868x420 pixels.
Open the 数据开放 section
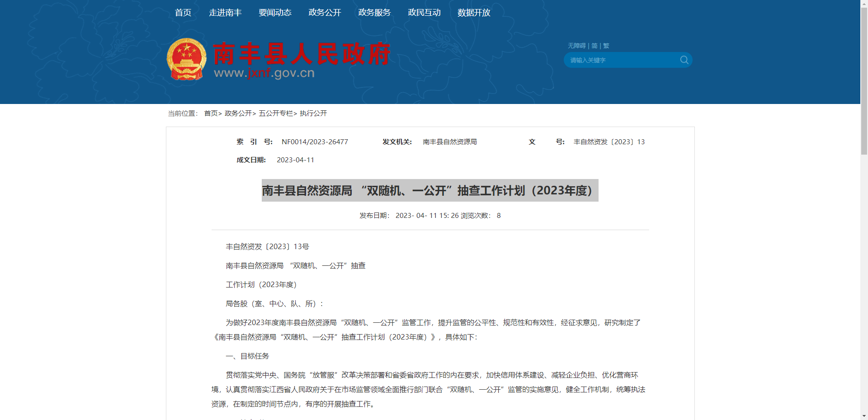click(473, 13)
